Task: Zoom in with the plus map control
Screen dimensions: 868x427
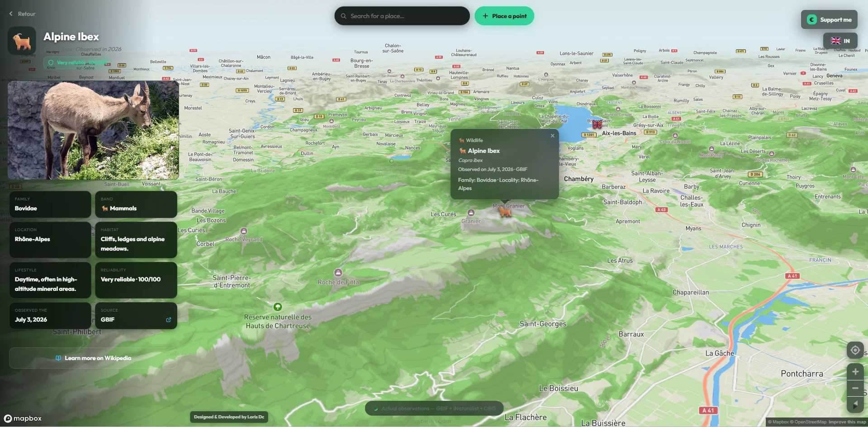Action: (855, 372)
